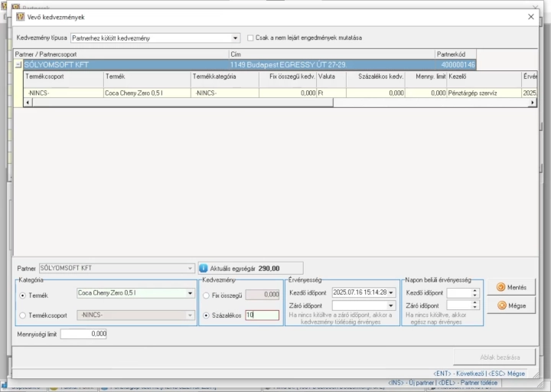Select the Fix összegű radio button

(207, 296)
